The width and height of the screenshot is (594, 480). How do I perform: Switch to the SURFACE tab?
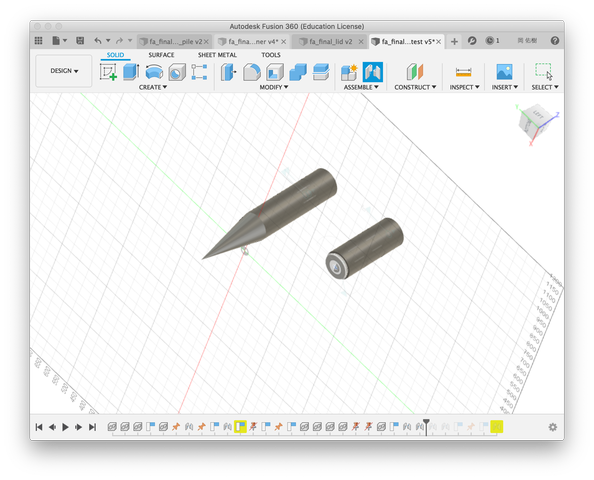click(x=161, y=55)
